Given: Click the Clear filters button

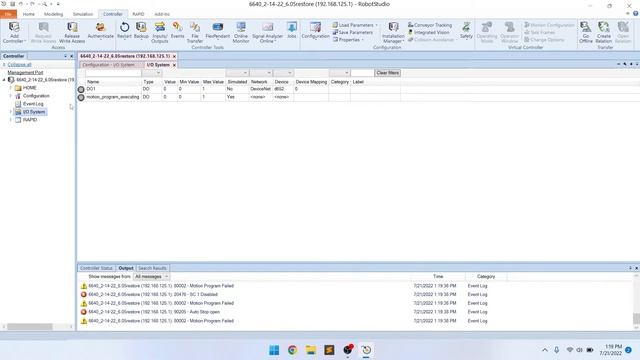Looking at the screenshot, I should 388,73.
